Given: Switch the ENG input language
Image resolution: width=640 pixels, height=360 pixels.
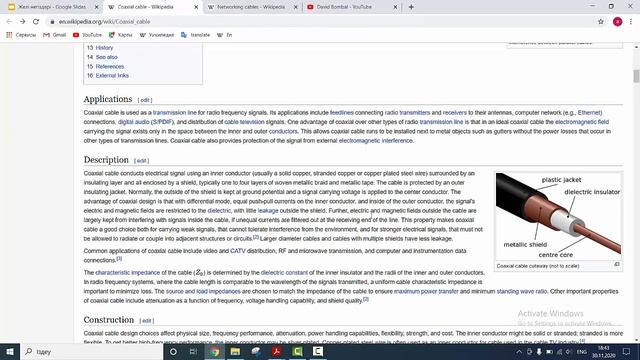Looking at the screenshot, I should 582,351.
